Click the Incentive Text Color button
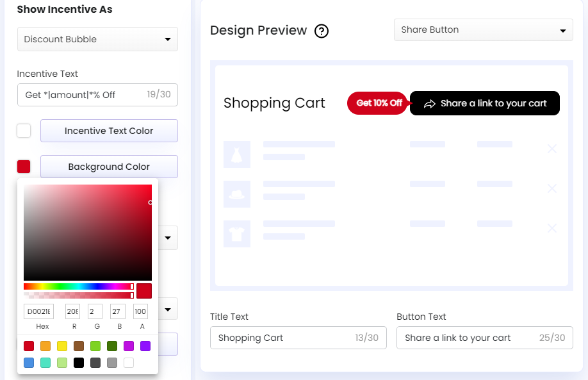 click(x=109, y=131)
